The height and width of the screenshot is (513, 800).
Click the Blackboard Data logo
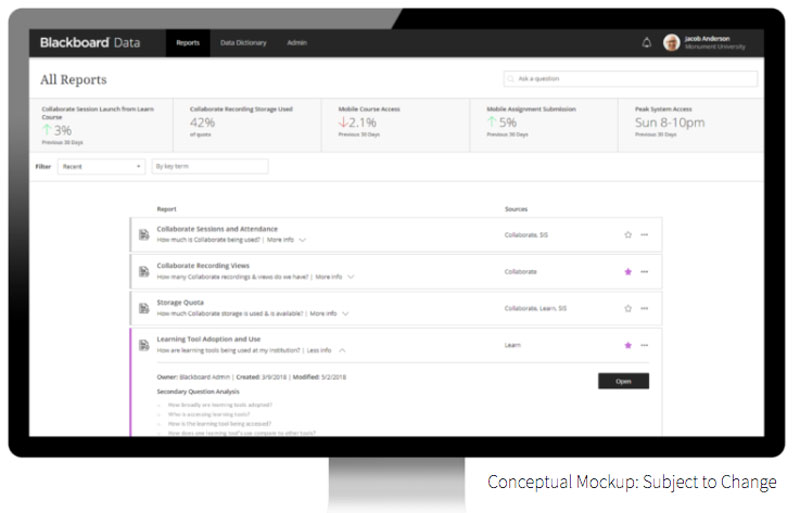point(90,43)
